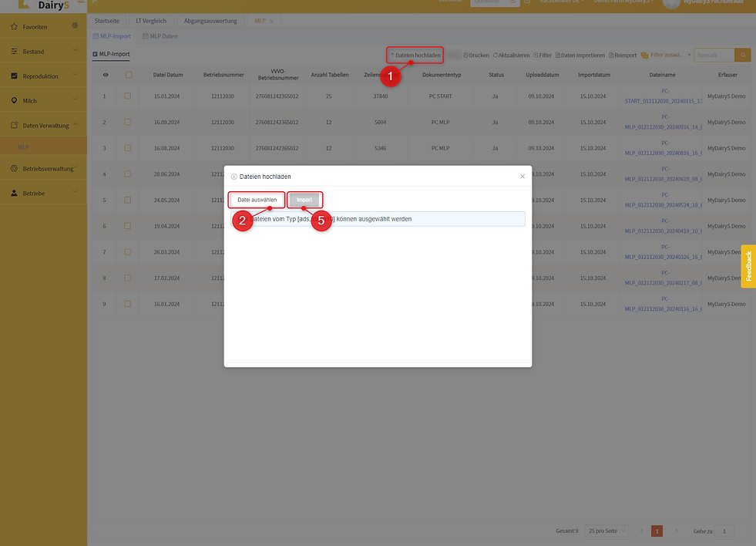Open the Filter toolbar option
Screen dimensions: 756x546
(543, 55)
